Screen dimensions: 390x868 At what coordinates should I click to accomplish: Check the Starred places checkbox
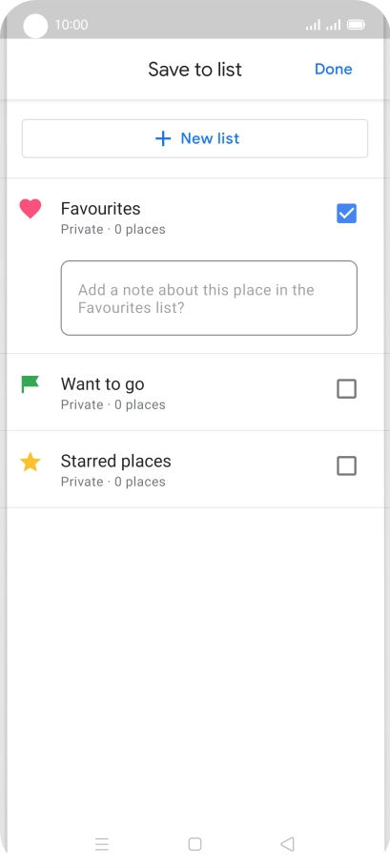coord(347,466)
